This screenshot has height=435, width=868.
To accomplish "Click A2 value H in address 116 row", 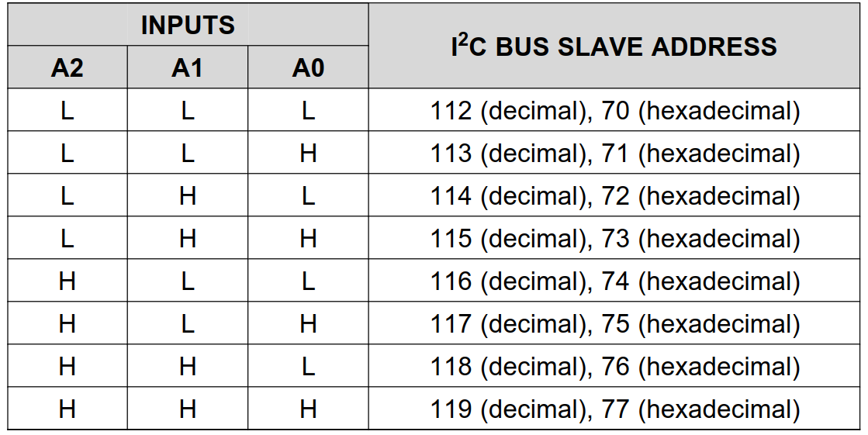I will 67,281.
